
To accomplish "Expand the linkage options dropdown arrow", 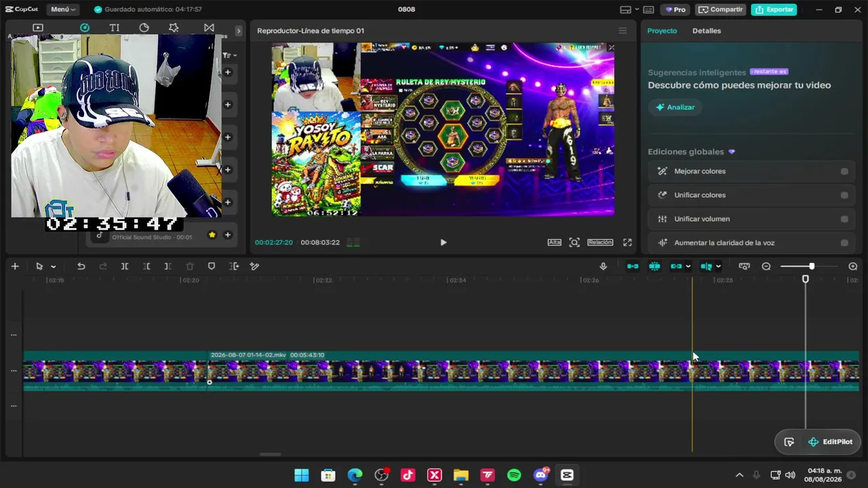I will (x=688, y=266).
